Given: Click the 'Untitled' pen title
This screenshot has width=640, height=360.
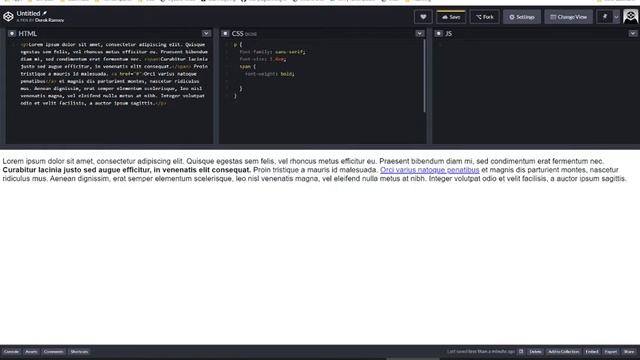Looking at the screenshot, I should click(28, 13).
